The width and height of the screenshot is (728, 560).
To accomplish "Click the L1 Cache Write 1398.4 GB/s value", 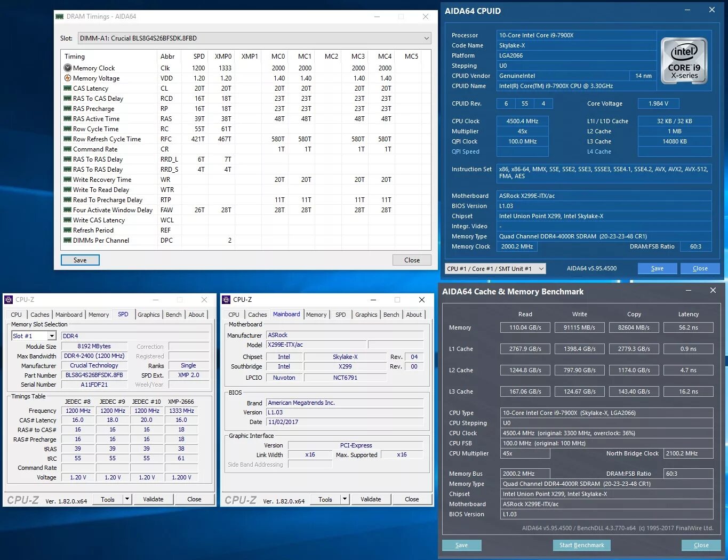I will click(x=580, y=349).
